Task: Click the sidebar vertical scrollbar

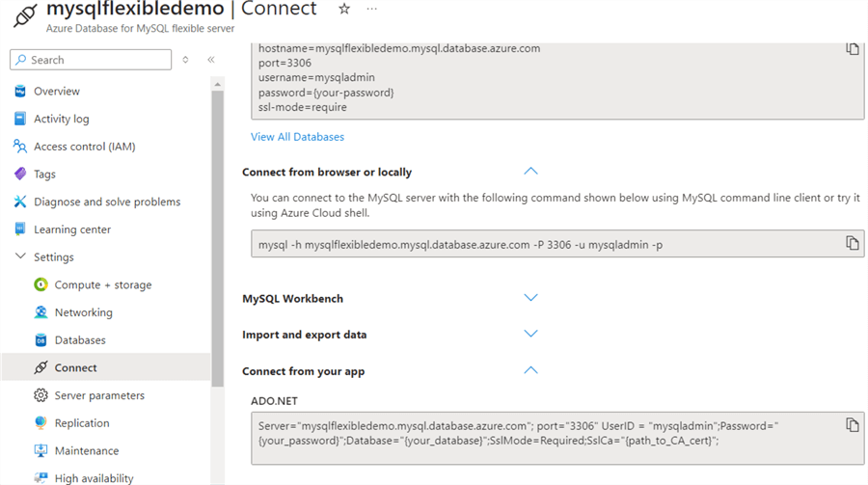Action: [x=217, y=241]
